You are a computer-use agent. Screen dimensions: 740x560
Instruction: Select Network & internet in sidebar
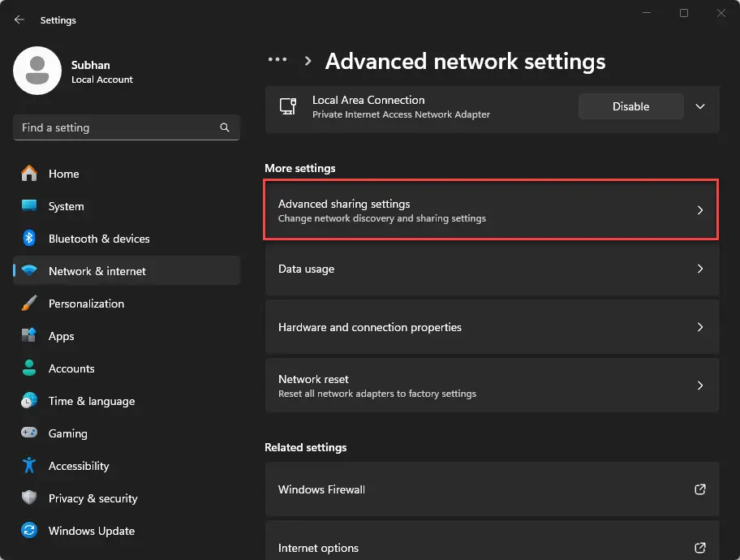(97, 271)
